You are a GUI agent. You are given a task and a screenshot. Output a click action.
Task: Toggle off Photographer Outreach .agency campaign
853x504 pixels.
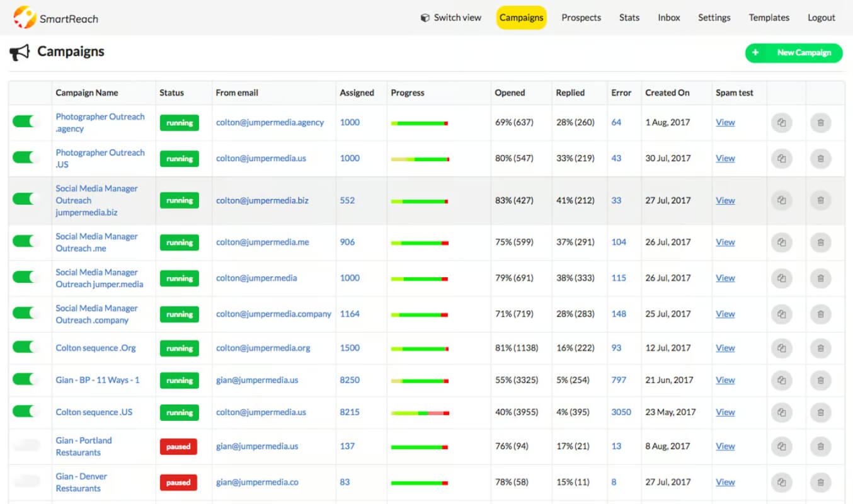coord(26,122)
